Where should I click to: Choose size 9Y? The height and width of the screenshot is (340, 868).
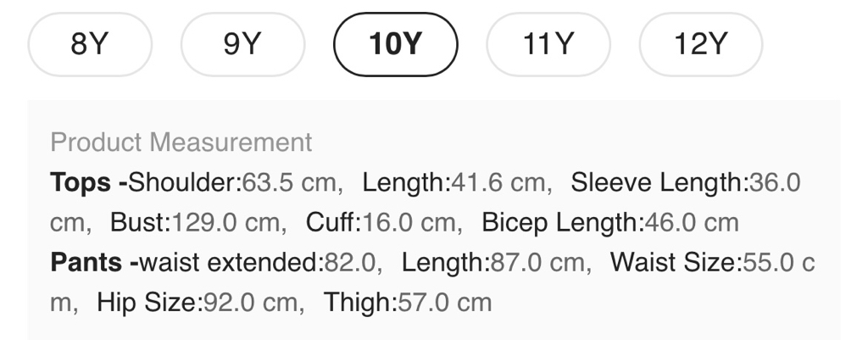click(x=242, y=44)
